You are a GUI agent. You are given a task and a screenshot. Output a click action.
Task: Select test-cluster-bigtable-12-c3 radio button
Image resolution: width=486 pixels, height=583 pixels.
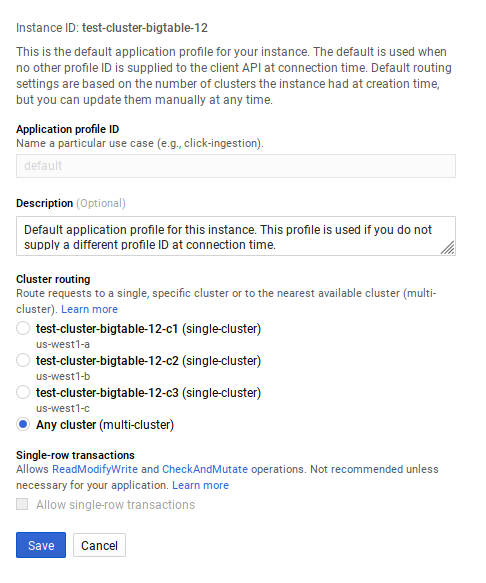23,392
